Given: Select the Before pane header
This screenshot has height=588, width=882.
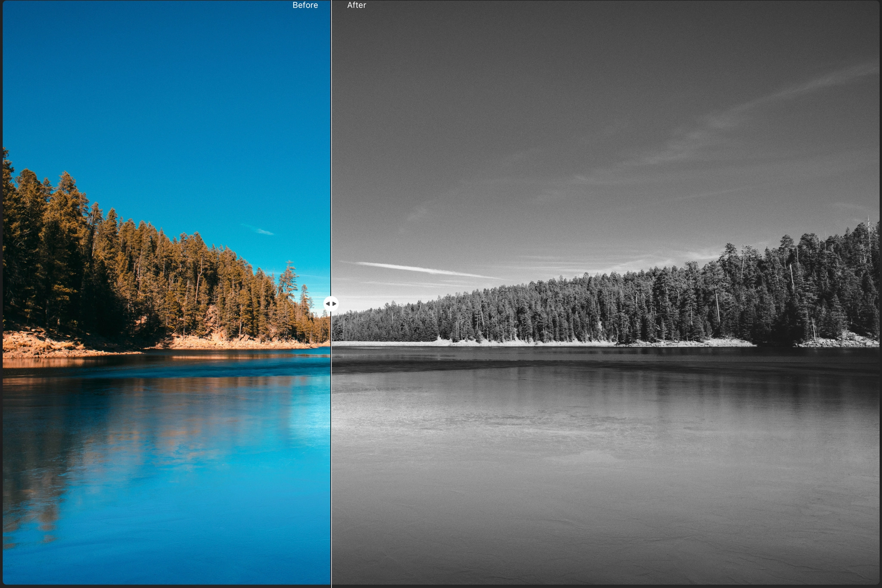Looking at the screenshot, I should coord(305,6).
